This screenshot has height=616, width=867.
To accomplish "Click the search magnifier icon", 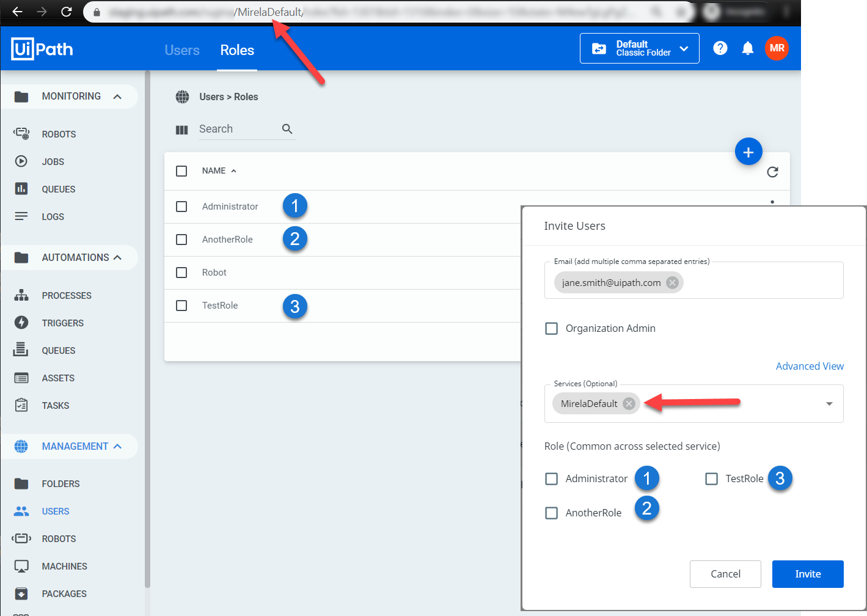I will [x=287, y=129].
